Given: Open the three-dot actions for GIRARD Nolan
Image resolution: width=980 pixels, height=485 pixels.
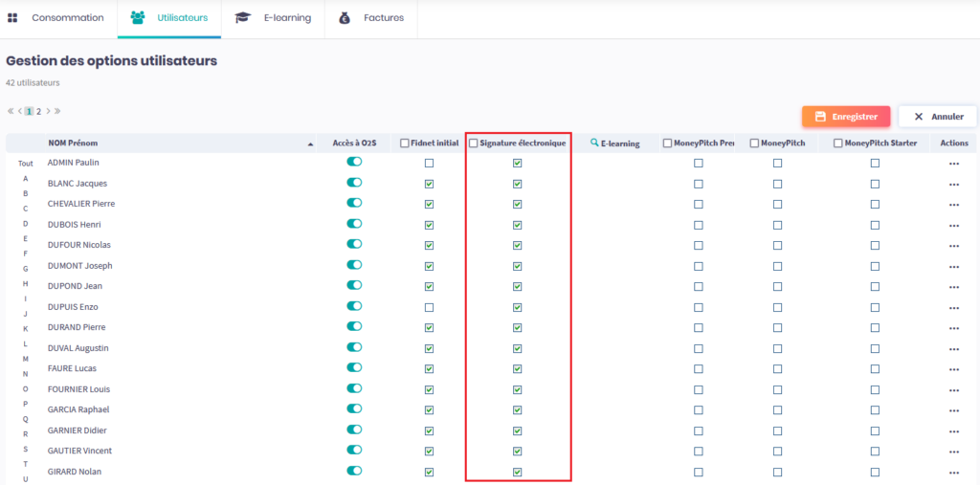Looking at the screenshot, I should tap(953, 472).
